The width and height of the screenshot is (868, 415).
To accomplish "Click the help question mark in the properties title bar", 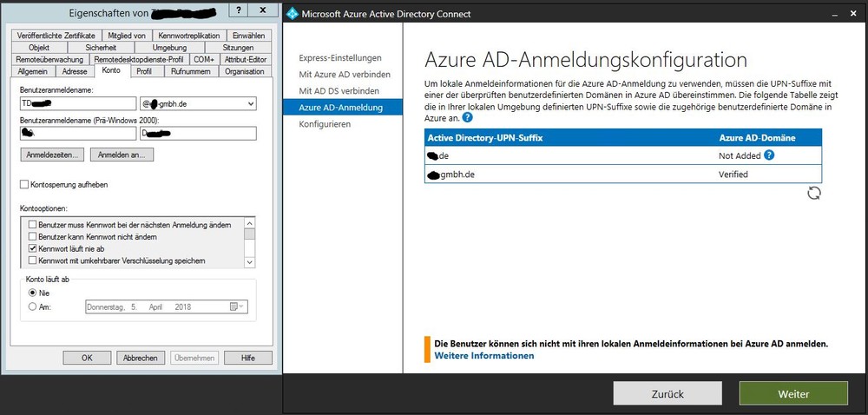I will (x=239, y=10).
